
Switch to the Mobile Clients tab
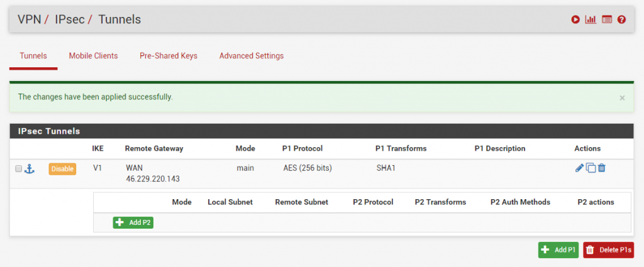click(93, 56)
